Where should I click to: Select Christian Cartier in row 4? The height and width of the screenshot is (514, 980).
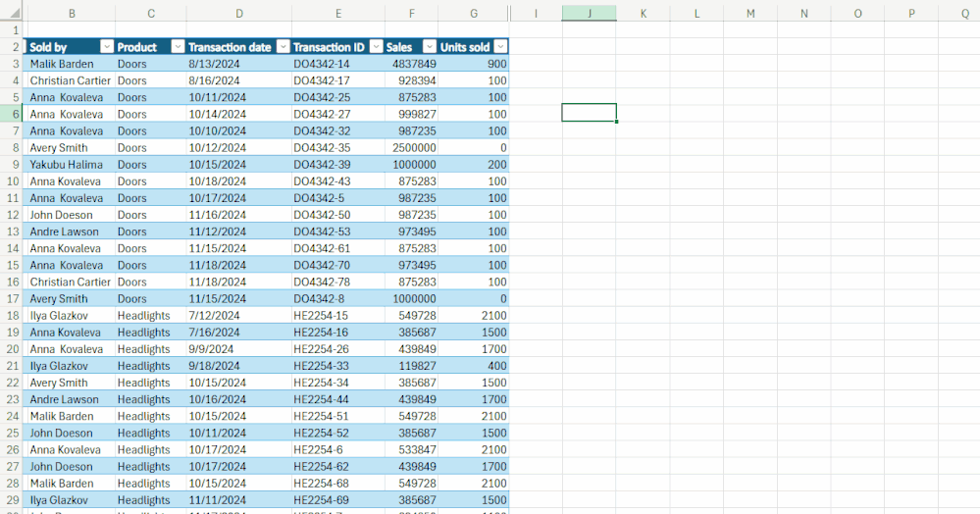pos(70,80)
